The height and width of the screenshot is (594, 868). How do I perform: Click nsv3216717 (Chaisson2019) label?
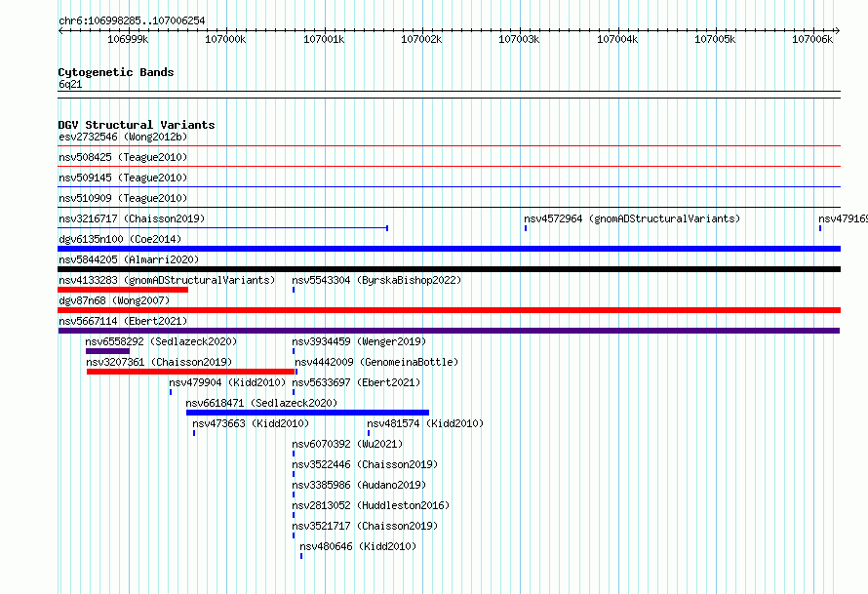132,218
